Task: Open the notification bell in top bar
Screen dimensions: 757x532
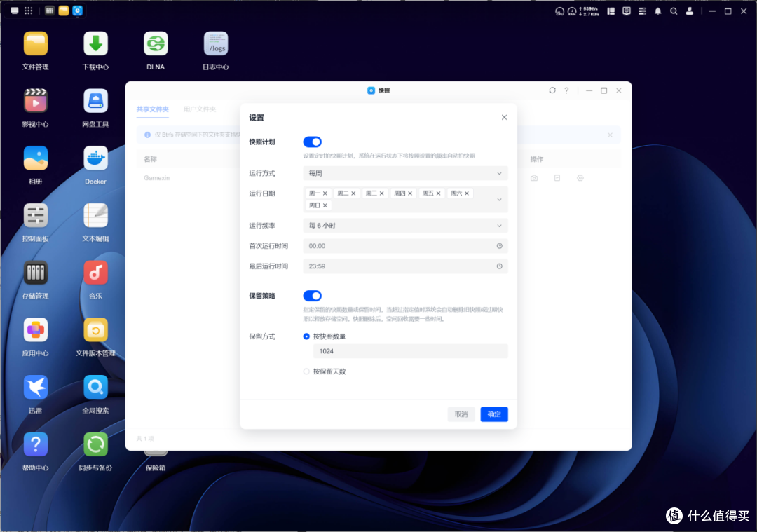Action: point(657,11)
